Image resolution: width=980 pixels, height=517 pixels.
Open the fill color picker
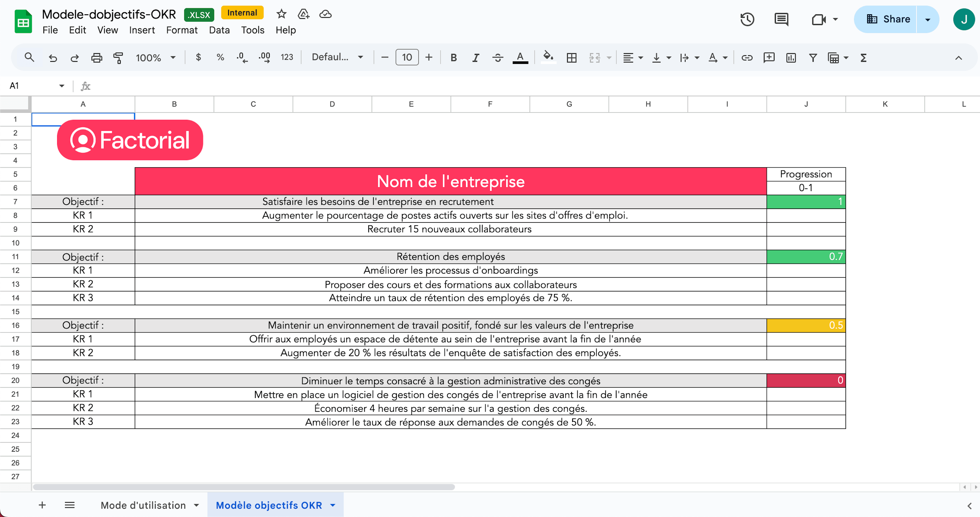(x=548, y=57)
